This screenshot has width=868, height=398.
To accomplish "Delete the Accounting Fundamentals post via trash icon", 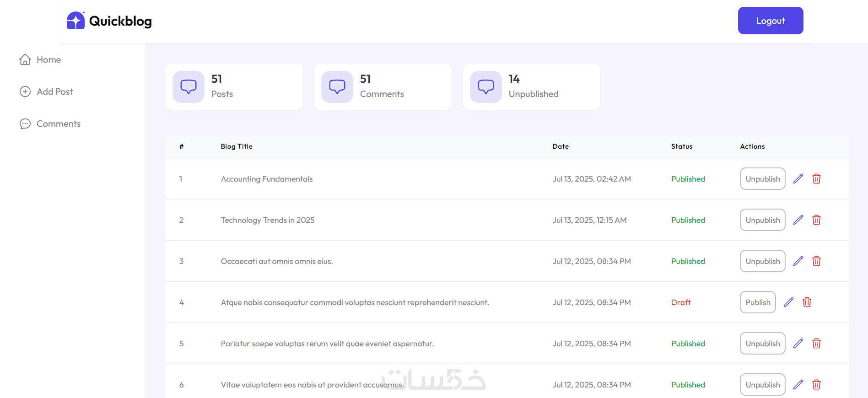I will tap(816, 179).
